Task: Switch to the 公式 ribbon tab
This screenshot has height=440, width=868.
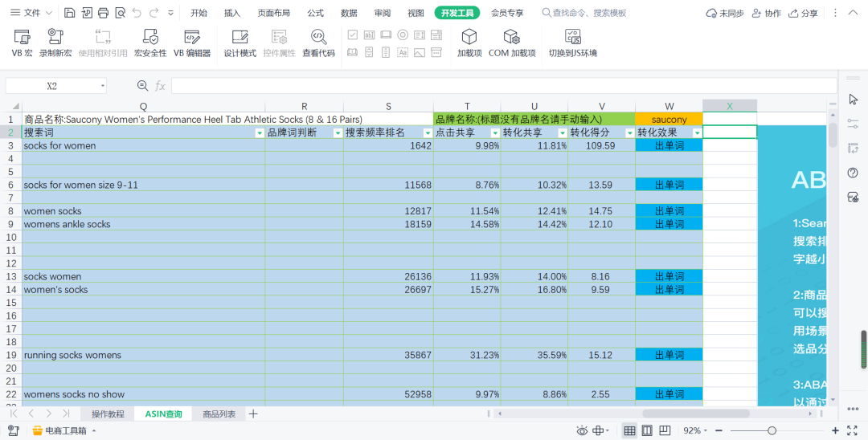Action: (x=315, y=13)
